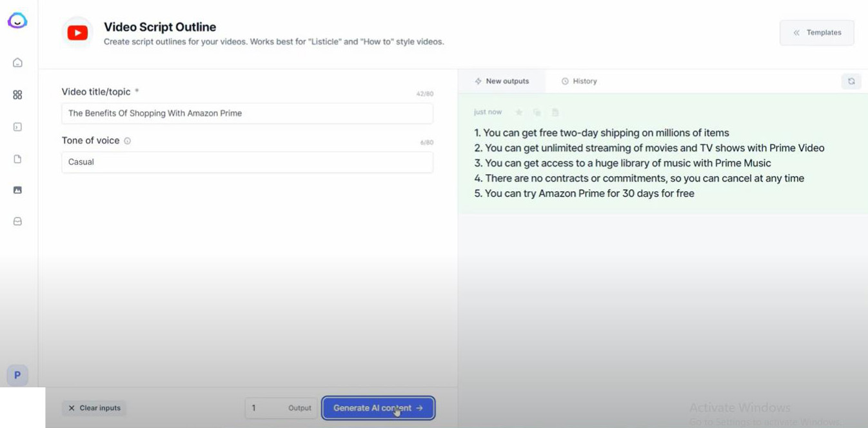Open the Templates panel button

(x=816, y=32)
